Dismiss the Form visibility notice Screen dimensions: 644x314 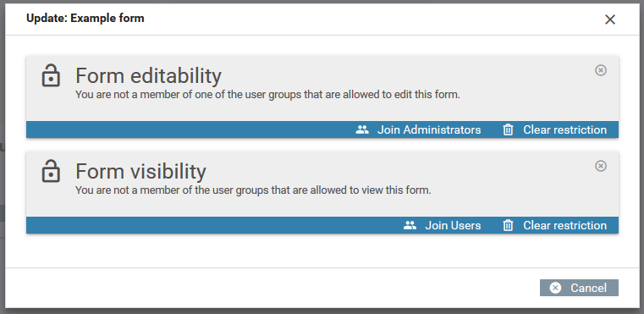click(x=601, y=166)
